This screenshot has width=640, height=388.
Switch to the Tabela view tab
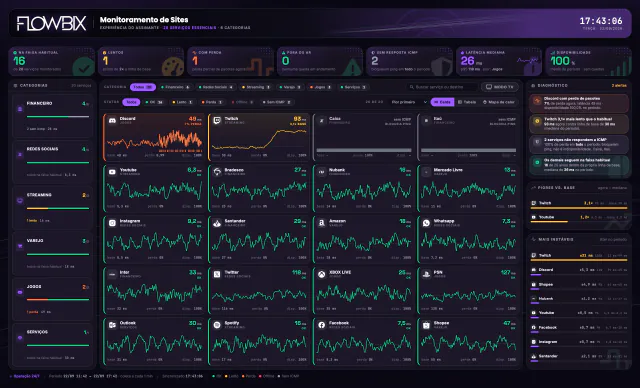(x=467, y=102)
